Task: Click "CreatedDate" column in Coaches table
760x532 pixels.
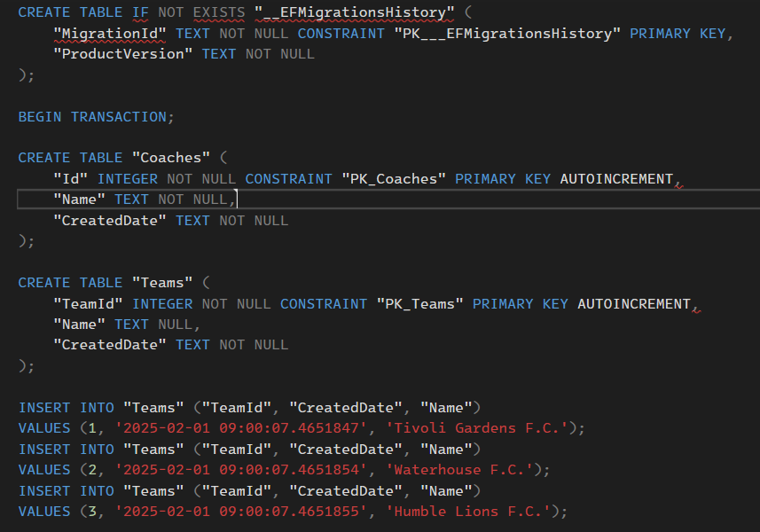Action: pos(110,221)
